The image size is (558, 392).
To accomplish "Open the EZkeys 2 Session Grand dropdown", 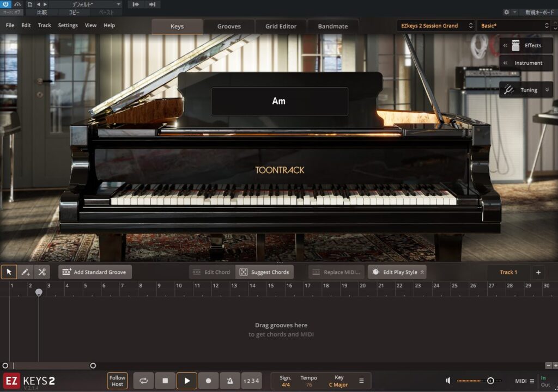I will [435, 26].
